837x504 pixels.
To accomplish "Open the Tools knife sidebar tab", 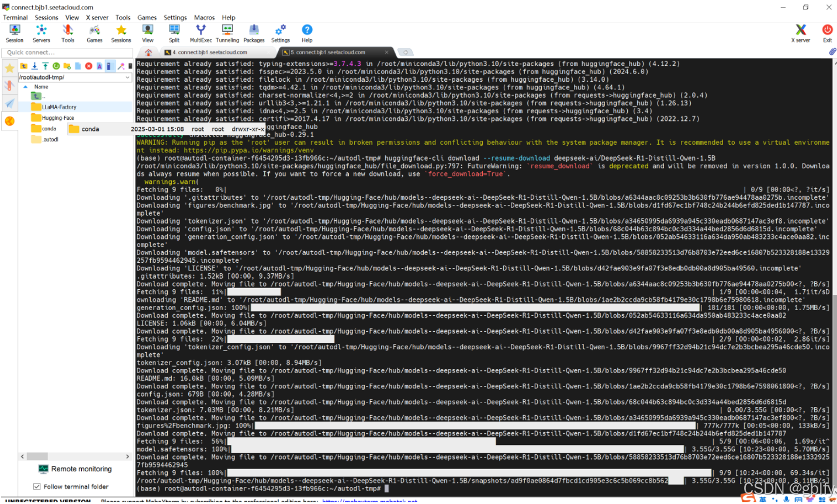I will click(9, 86).
